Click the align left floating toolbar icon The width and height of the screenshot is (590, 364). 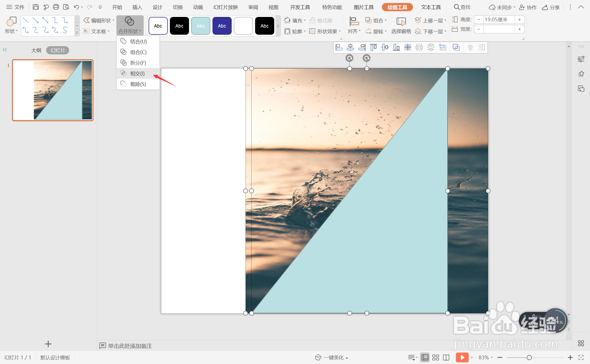click(339, 48)
